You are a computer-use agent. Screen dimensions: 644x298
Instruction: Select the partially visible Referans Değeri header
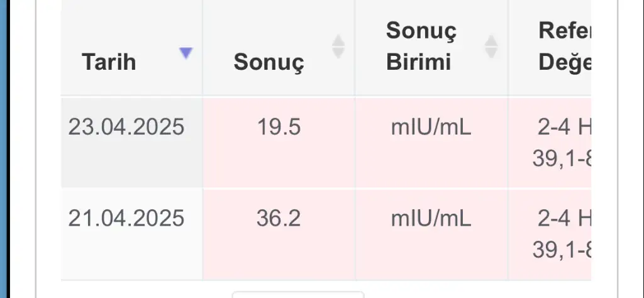coord(564,46)
